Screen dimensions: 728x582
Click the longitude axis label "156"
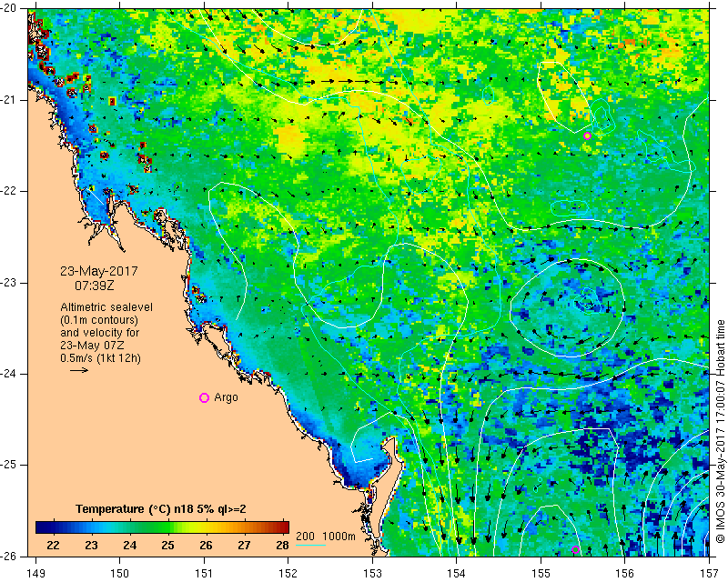pyautogui.click(x=625, y=574)
